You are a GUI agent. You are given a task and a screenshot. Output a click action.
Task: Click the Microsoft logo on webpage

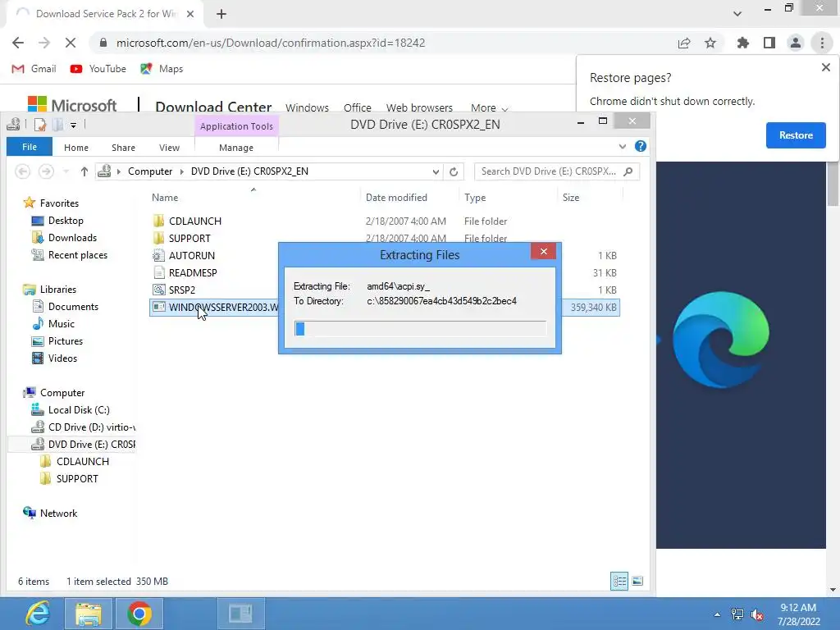click(72, 104)
